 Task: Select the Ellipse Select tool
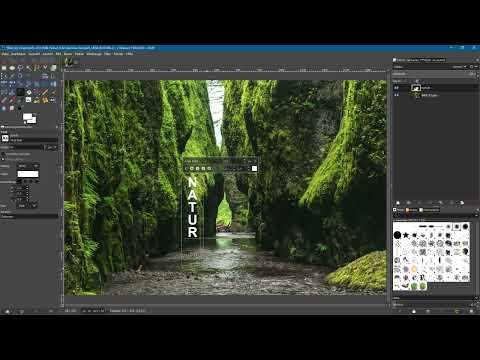coord(12,68)
